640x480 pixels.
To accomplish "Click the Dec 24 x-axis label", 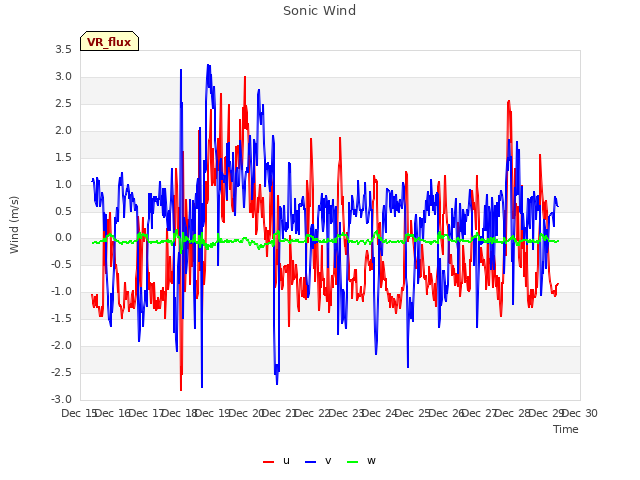I will [380, 413].
